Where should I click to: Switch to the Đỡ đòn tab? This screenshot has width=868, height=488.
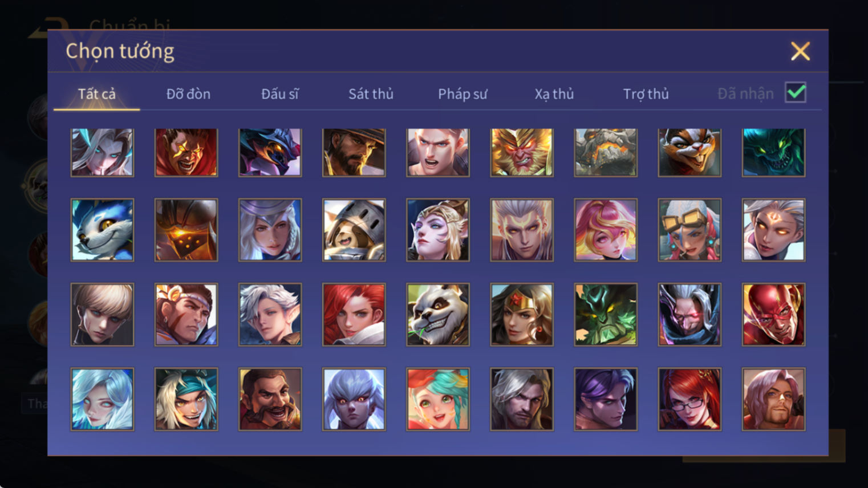(x=188, y=93)
